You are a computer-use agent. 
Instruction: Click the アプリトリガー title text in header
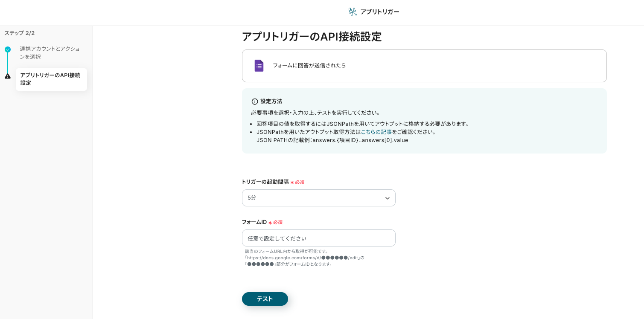pos(379,12)
